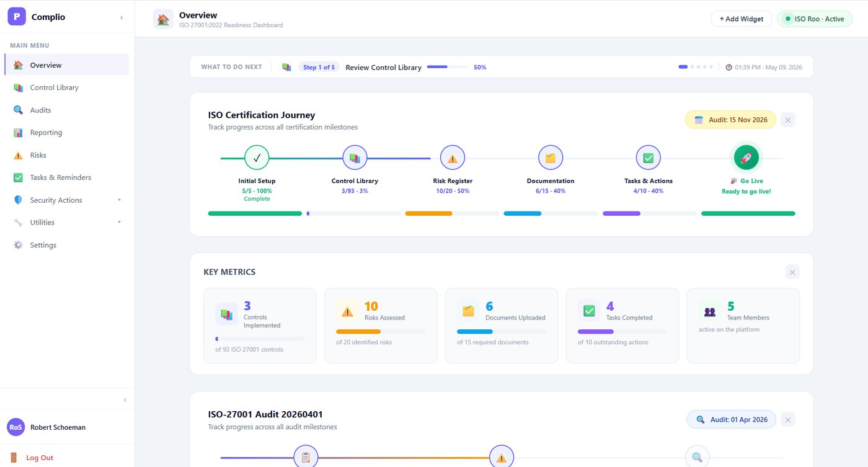Screen dimensions: 868x467
Task: Click the Initial Setup checkmark milestone
Action: point(257,158)
